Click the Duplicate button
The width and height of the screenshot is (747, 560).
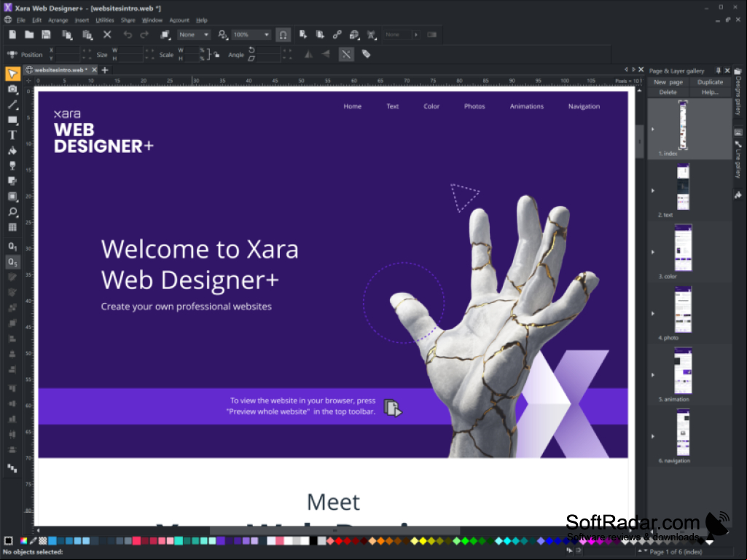pyautogui.click(x=710, y=82)
